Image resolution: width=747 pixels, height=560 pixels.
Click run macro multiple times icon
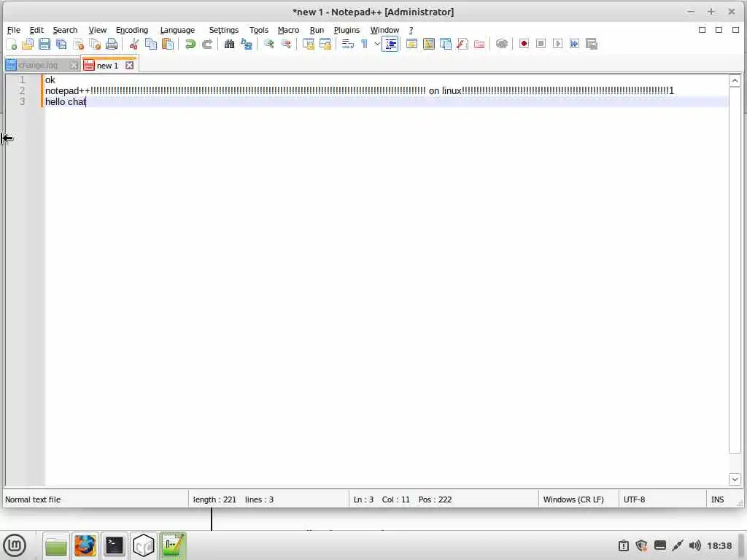pyautogui.click(x=575, y=44)
